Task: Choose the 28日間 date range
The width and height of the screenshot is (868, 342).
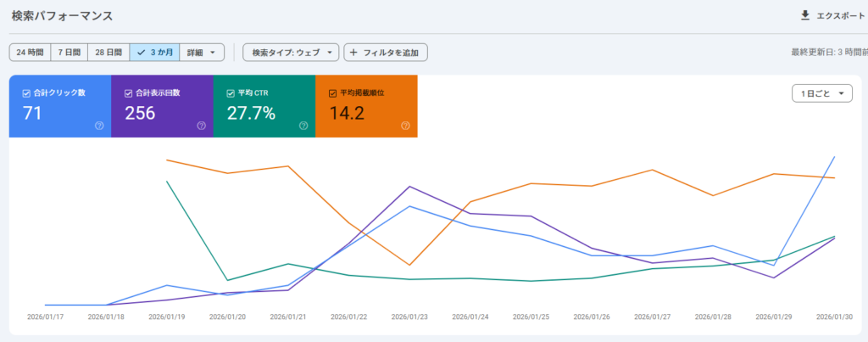Action: click(x=108, y=53)
